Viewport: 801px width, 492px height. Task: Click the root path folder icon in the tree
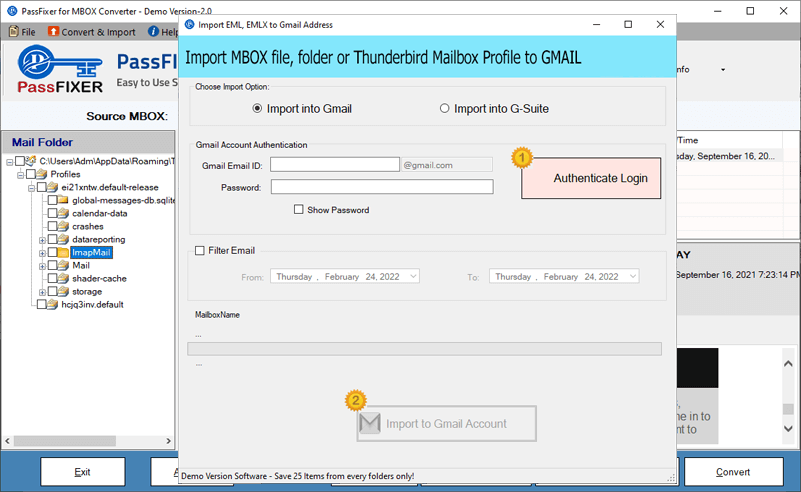point(31,161)
